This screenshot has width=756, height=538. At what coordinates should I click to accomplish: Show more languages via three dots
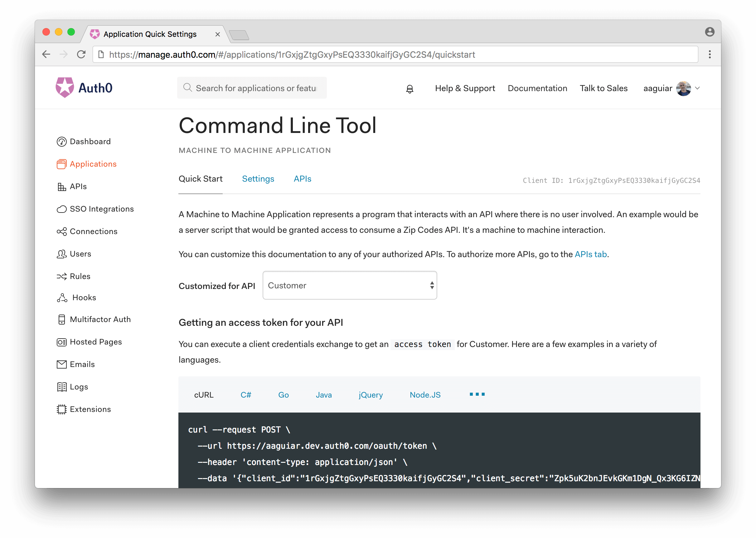click(477, 394)
